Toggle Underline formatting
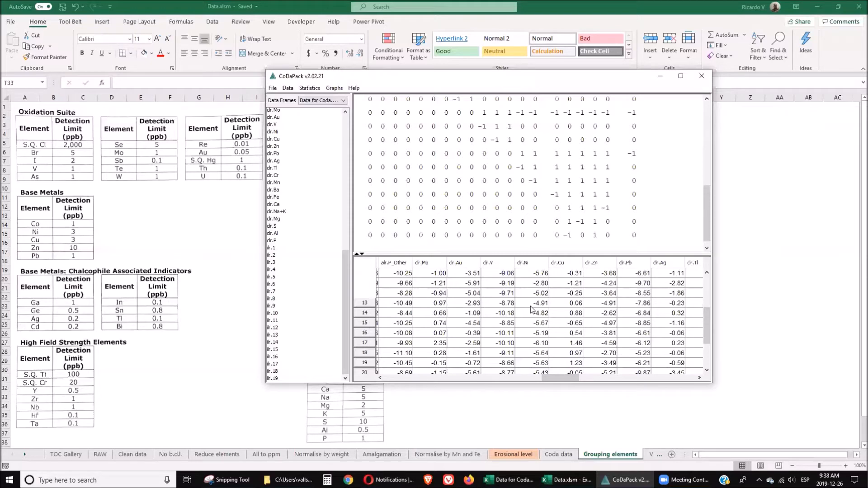 pos(102,53)
